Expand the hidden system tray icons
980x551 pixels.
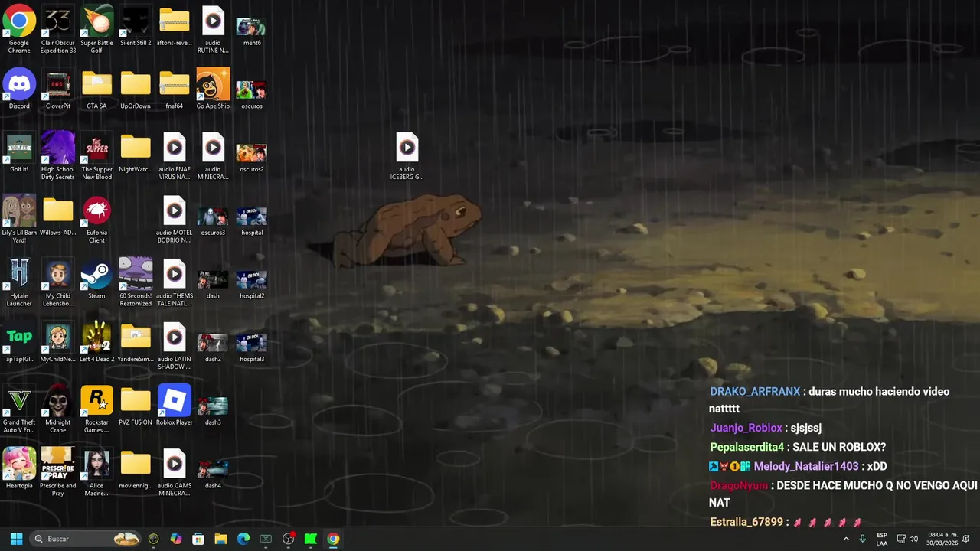846,539
